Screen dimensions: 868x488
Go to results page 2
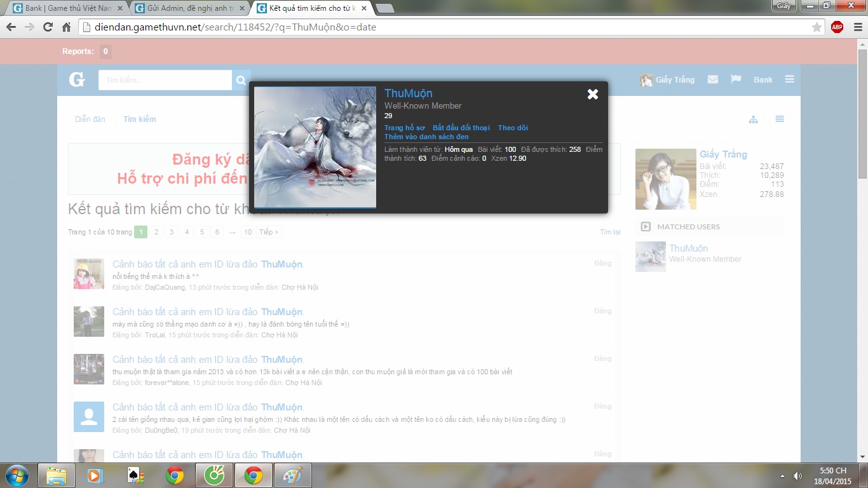[156, 232]
